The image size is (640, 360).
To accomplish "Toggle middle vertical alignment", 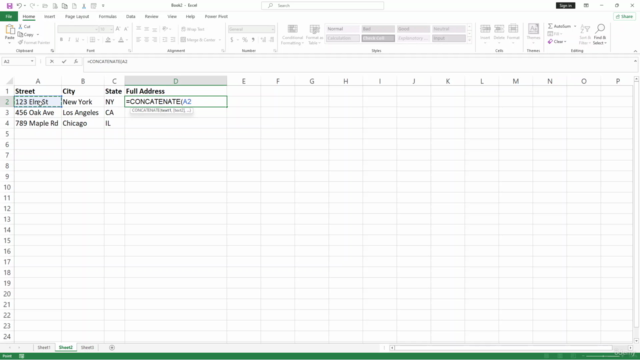I will 147,29.
